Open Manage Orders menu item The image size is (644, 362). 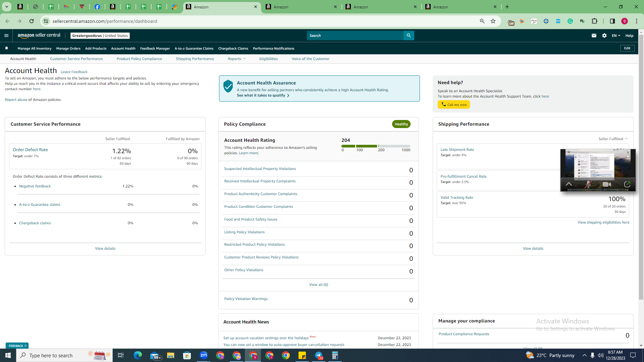coord(68,48)
